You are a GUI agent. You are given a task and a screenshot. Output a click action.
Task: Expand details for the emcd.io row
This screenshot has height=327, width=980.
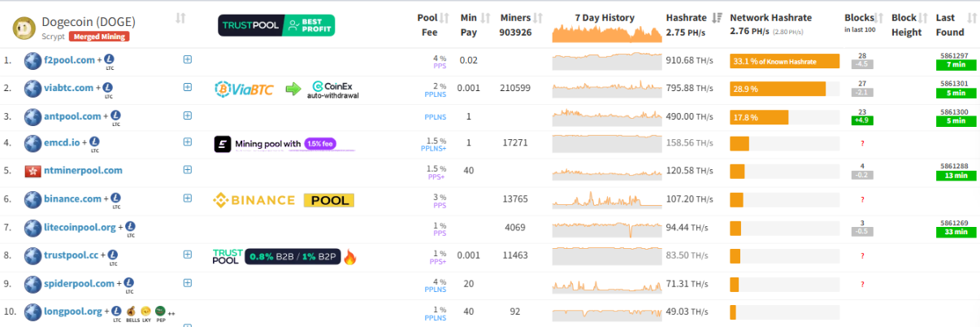[188, 143]
